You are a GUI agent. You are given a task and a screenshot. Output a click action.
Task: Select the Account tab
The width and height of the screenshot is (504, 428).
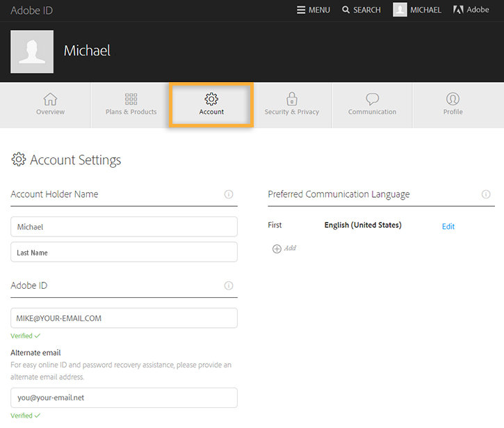tap(211, 105)
